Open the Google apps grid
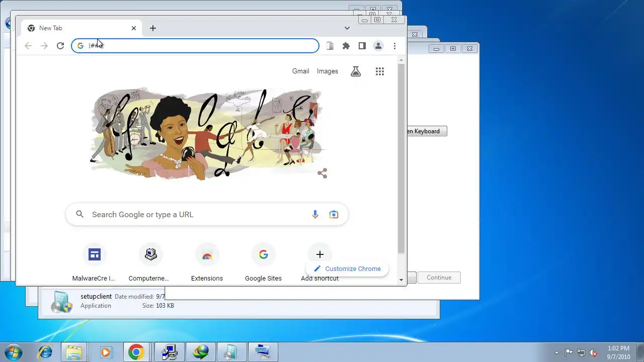 point(380,71)
